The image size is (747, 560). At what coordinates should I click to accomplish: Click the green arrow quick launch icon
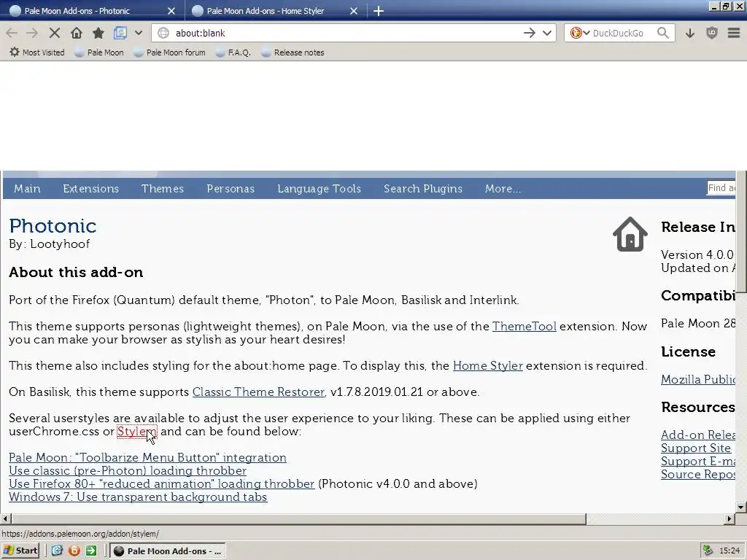tap(91, 551)
